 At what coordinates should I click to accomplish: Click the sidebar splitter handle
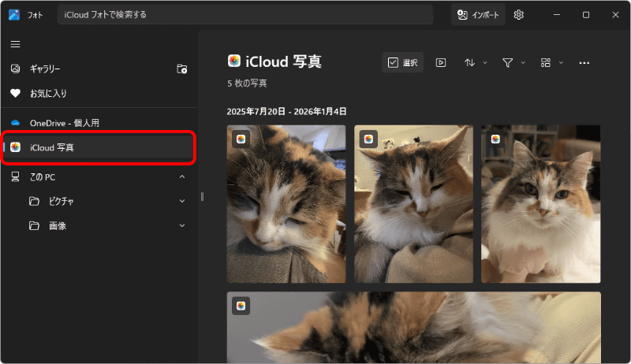(x=202, y=196)
